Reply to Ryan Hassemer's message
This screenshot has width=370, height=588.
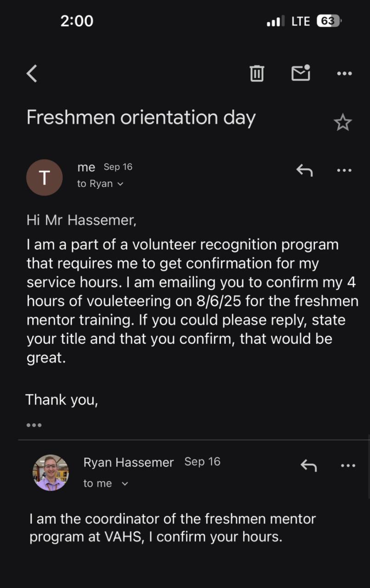click(x=308, y=465)
